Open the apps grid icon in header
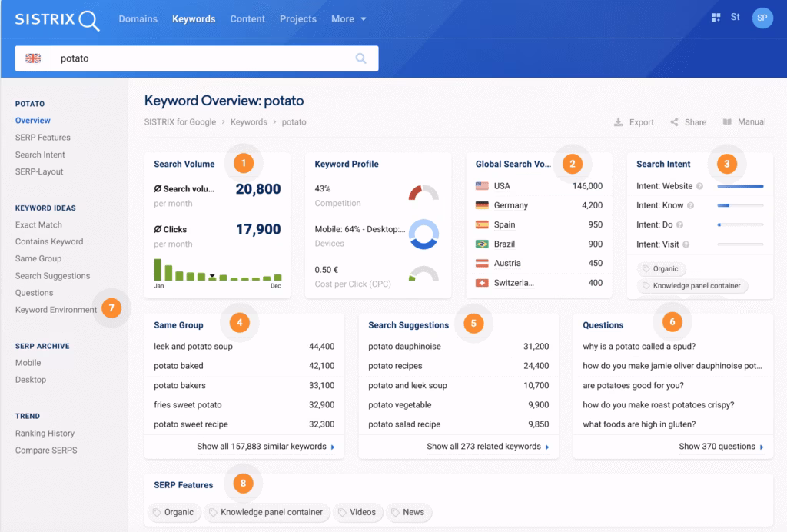787x532 pixels. tap(716, 18)
